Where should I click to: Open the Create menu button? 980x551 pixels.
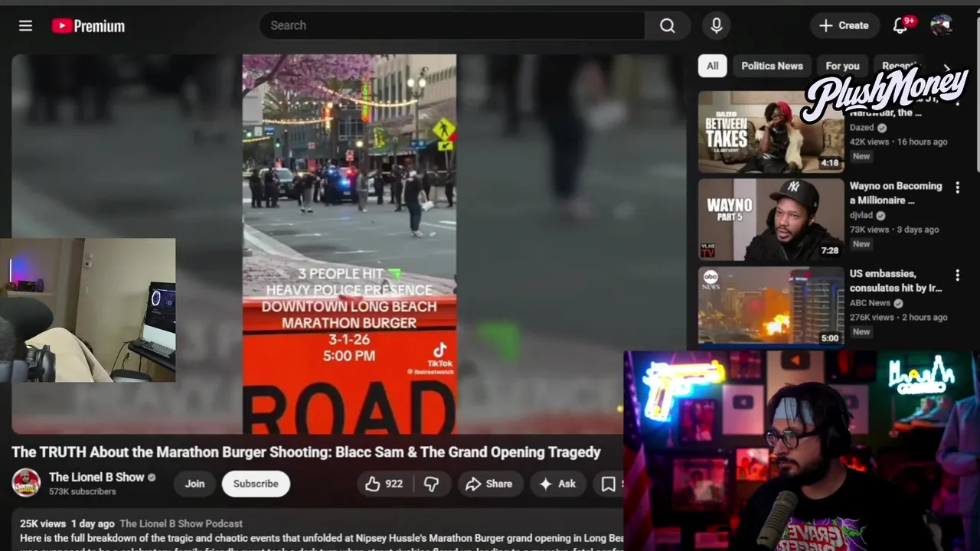[844, 25]
